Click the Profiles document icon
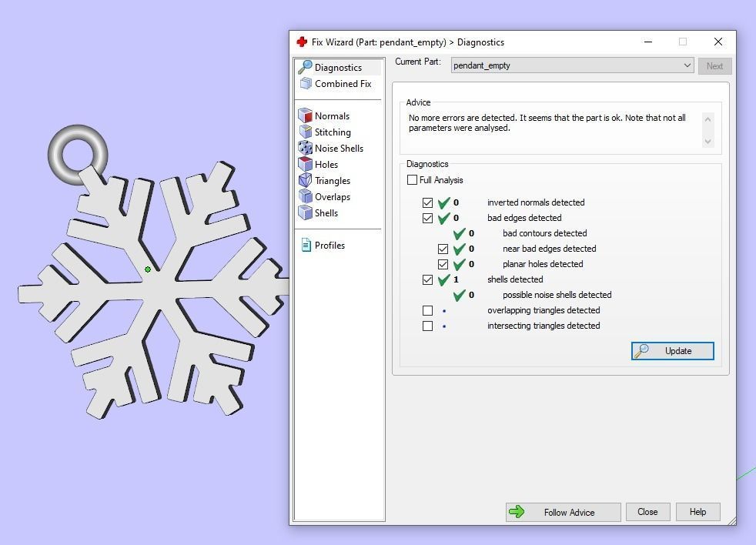 coord(306,245)
